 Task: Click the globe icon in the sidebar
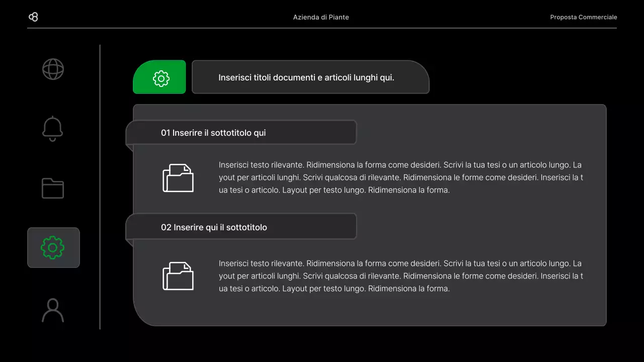pos(53,69)
